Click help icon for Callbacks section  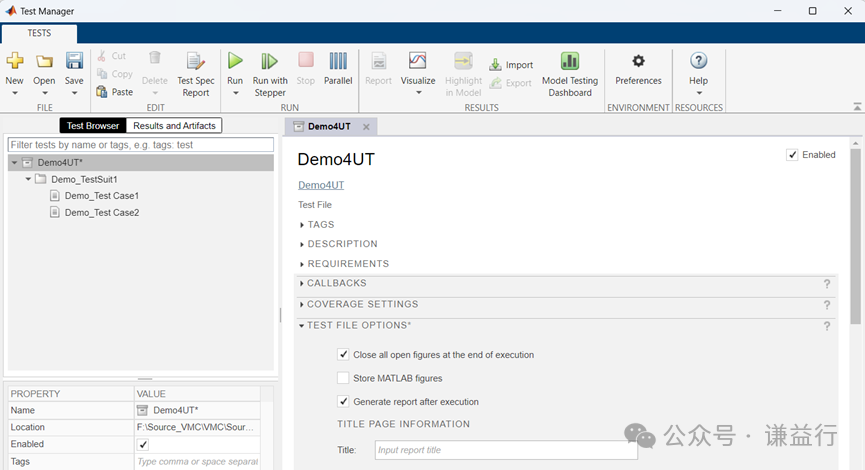pos(827,284)
